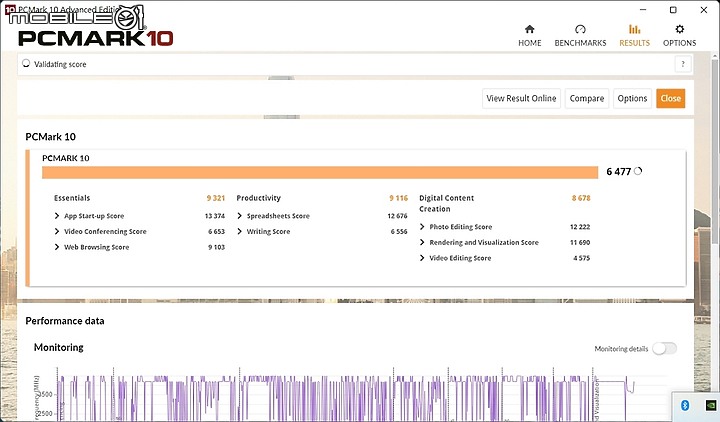Expand App Start-up Score details
Viewport: 720px width, 422px height.
coord(56,216)
